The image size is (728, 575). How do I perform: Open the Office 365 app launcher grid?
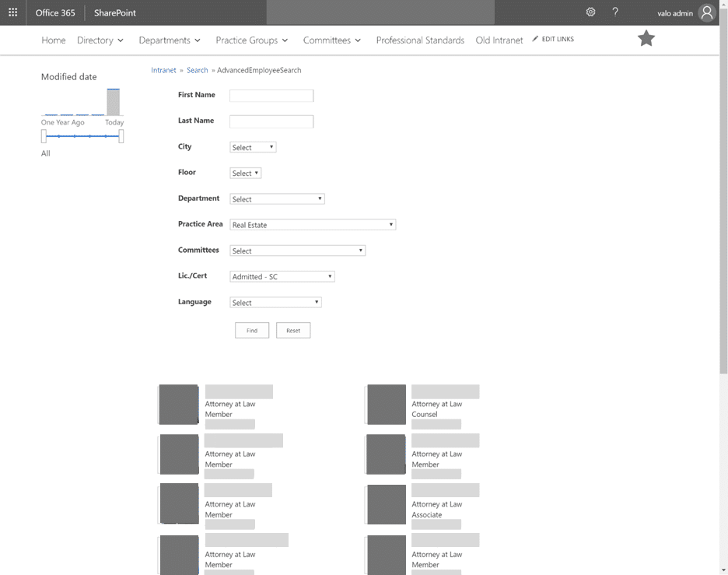12,12
